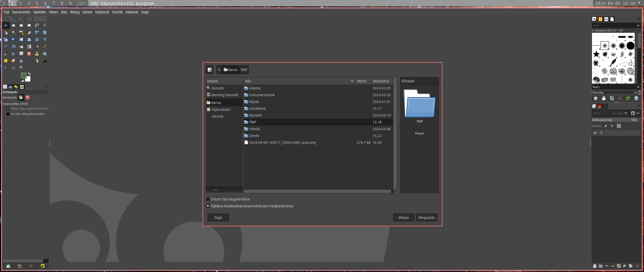Set Áthelyezés target to layer
This screenshot has height=272, width=644.
point(21,98)
